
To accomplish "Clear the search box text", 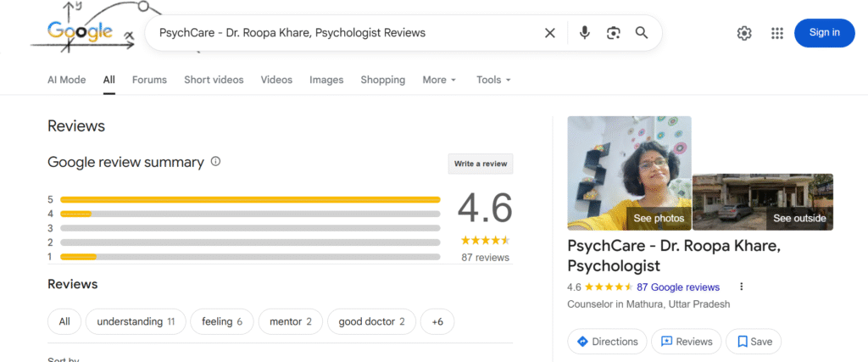I will pyautogui.click(x=549, y=33).
